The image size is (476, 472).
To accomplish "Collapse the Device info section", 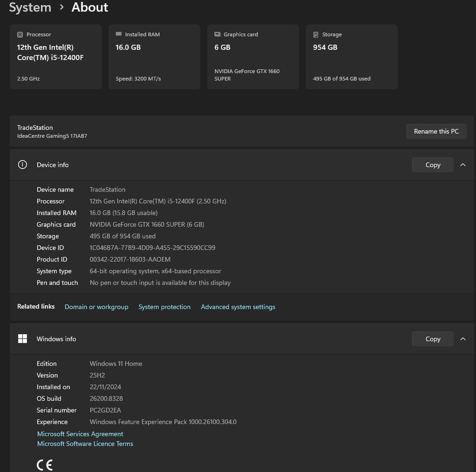I will (463, 165).
